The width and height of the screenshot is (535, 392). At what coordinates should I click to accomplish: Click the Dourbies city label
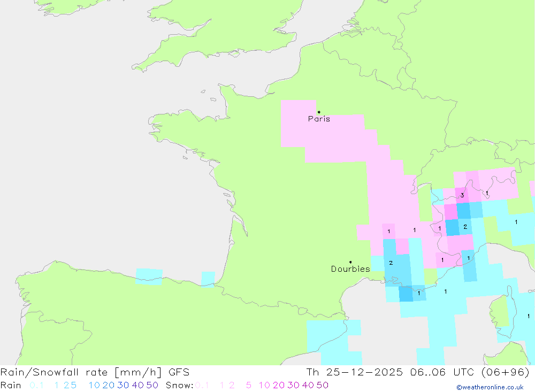tap(350, 269)
